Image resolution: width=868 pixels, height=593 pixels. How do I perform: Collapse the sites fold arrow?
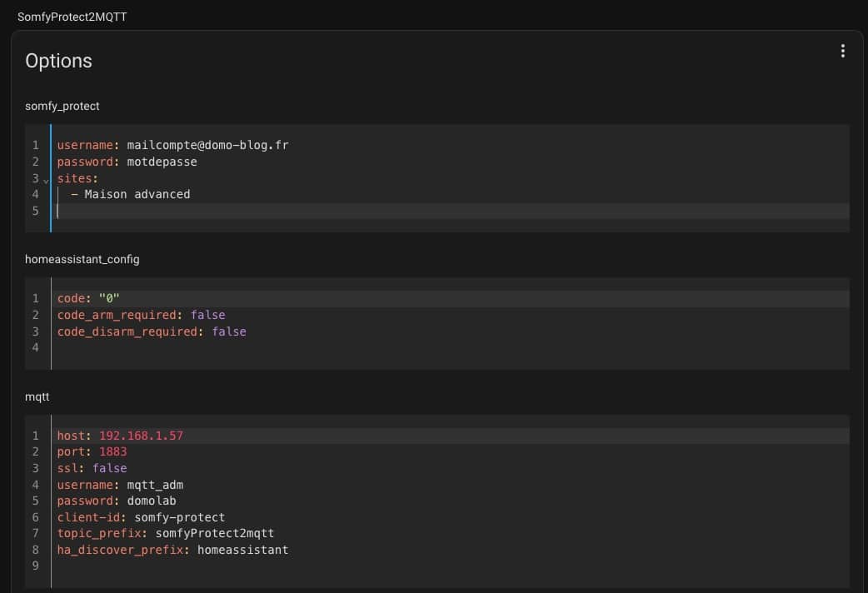(46, 181)
